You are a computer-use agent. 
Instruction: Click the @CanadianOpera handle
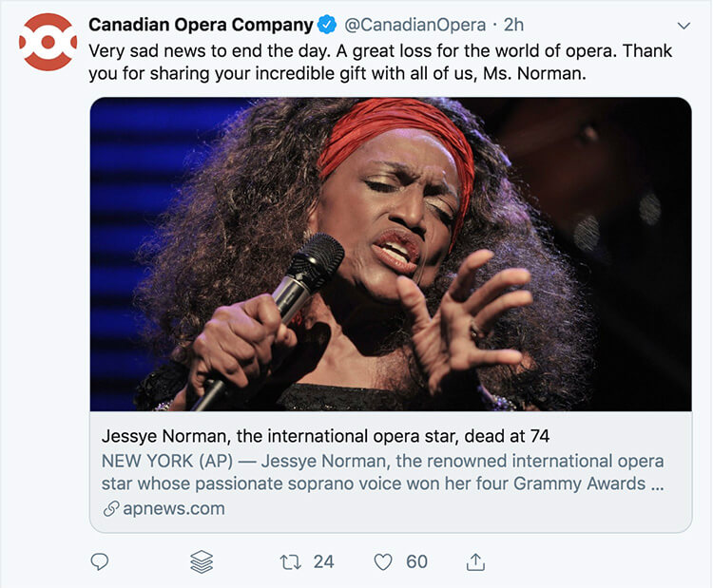[411, 24]
